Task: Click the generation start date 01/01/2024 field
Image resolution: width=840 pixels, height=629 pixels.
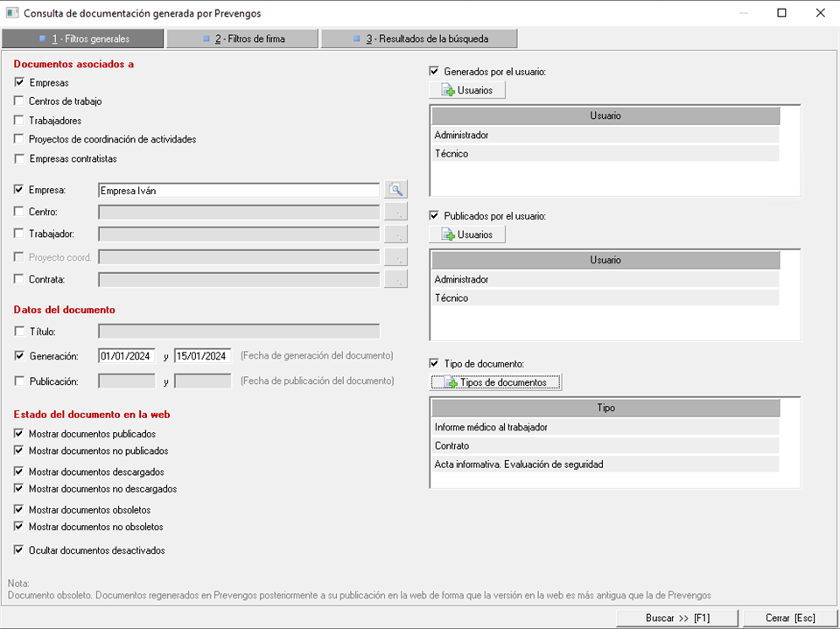Action: click(126, 356)
